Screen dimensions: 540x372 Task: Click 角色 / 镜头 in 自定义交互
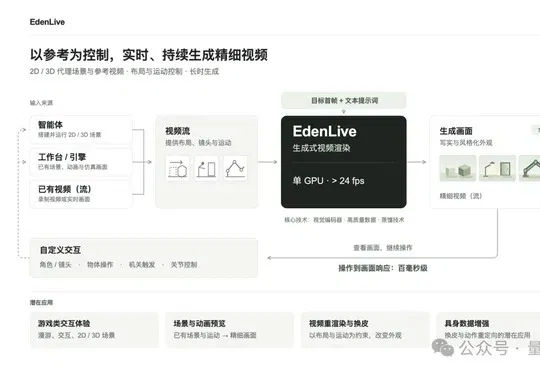(x=56, y=265)
